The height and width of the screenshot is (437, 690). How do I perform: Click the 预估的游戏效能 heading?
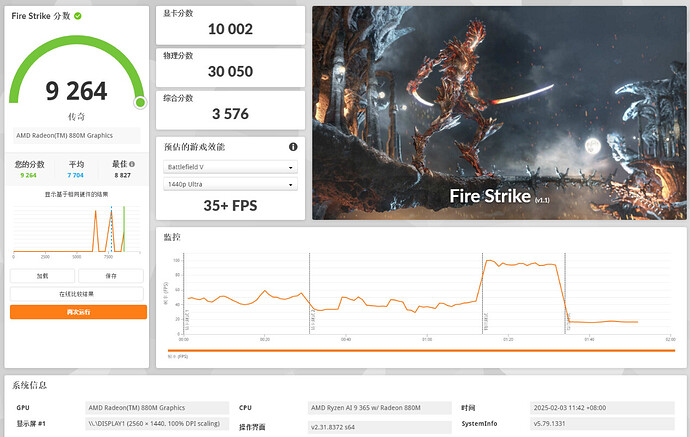(x=195, y=147)
